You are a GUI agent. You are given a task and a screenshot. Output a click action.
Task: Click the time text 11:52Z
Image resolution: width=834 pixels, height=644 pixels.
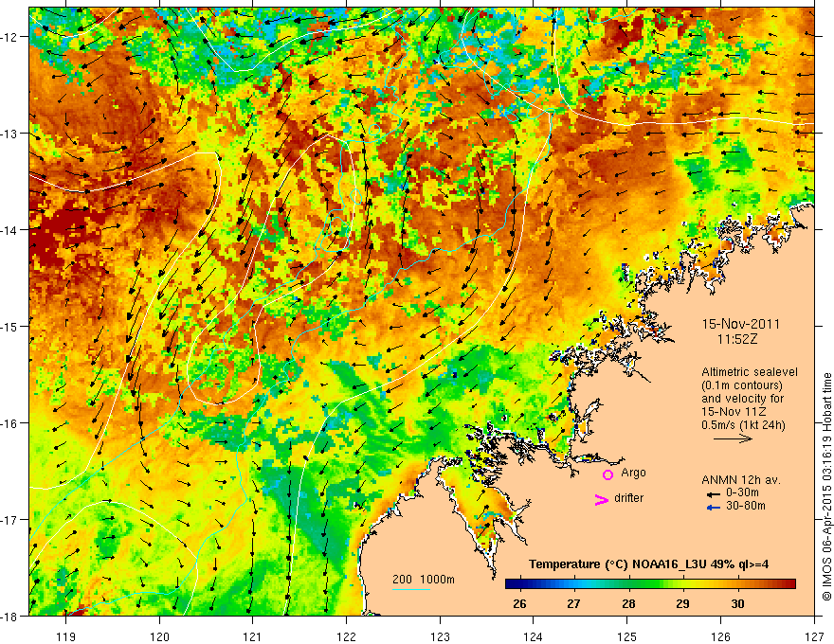(x=737, y=339)
